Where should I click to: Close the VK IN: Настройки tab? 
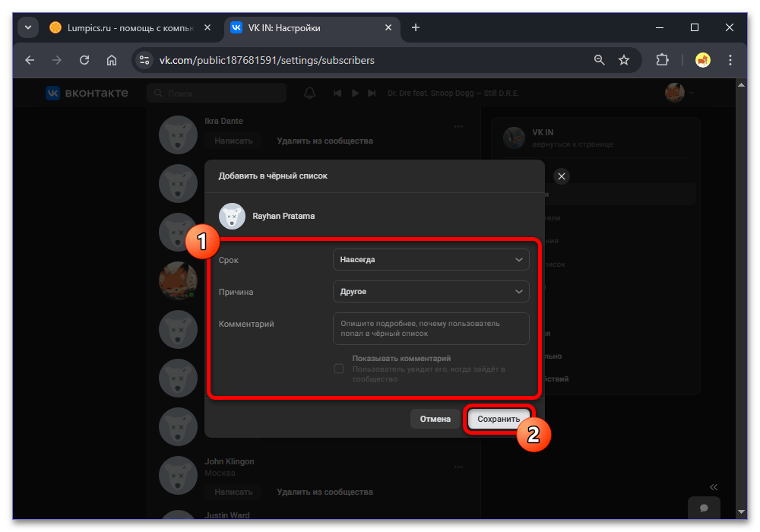(x=388, y=27)
